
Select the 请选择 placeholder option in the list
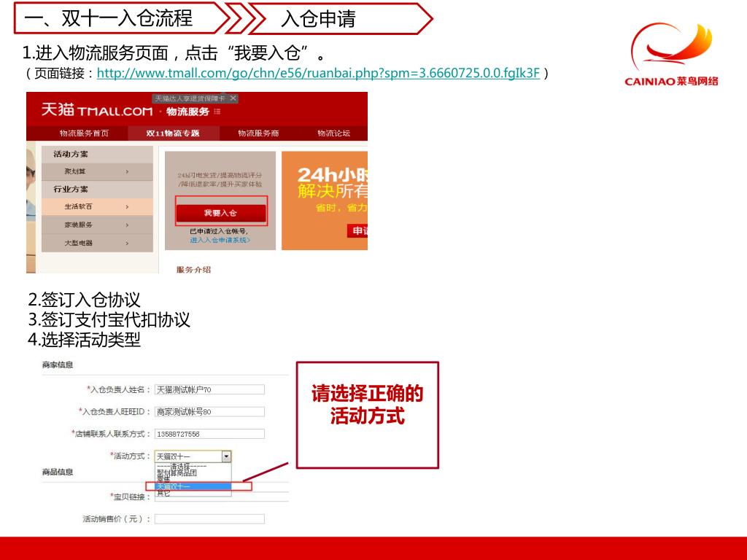pos(182,466)
